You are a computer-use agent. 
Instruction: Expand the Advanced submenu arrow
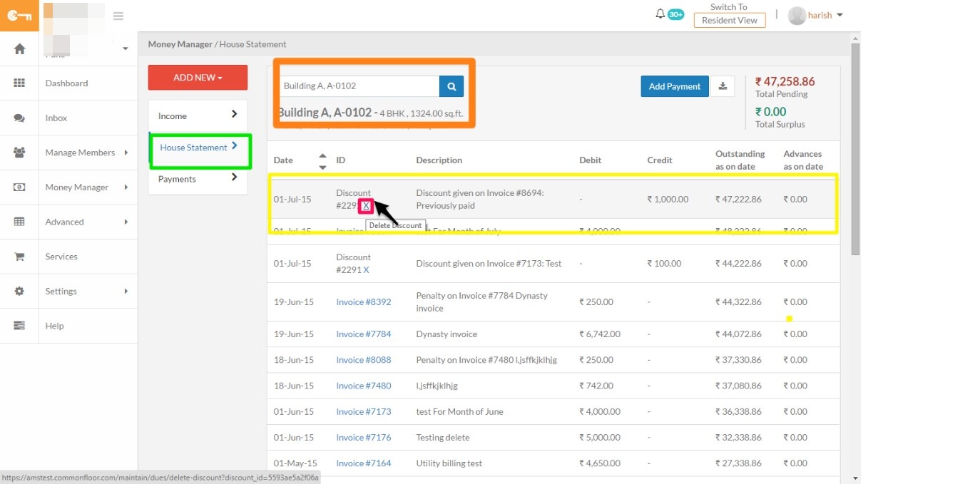click(126, 222)
